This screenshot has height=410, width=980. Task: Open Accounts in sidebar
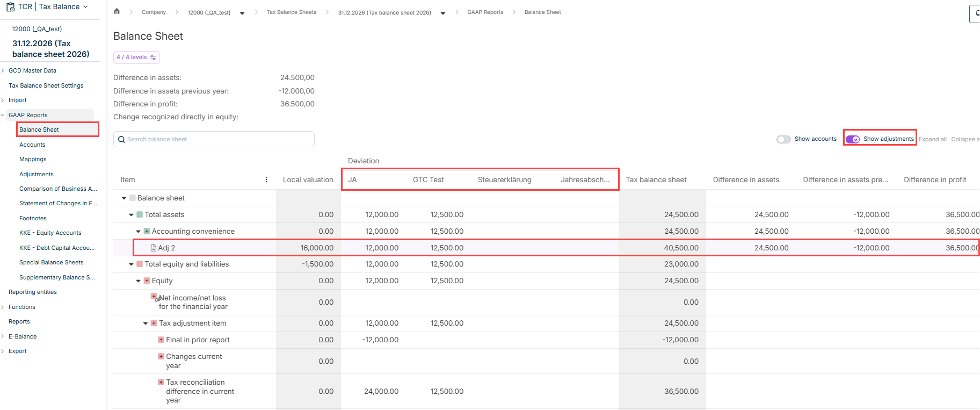[x=32, y=145]
